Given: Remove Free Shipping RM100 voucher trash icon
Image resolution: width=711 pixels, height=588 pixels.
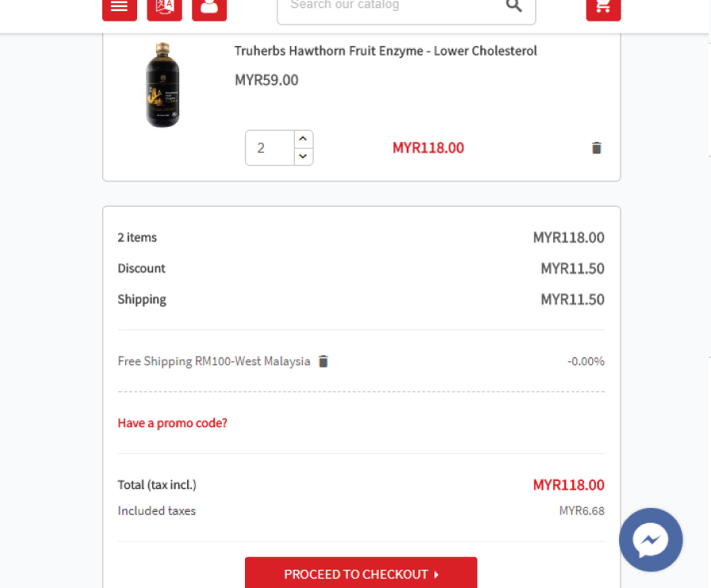Looking at the screenshot, I should click(x=323, y=361).
